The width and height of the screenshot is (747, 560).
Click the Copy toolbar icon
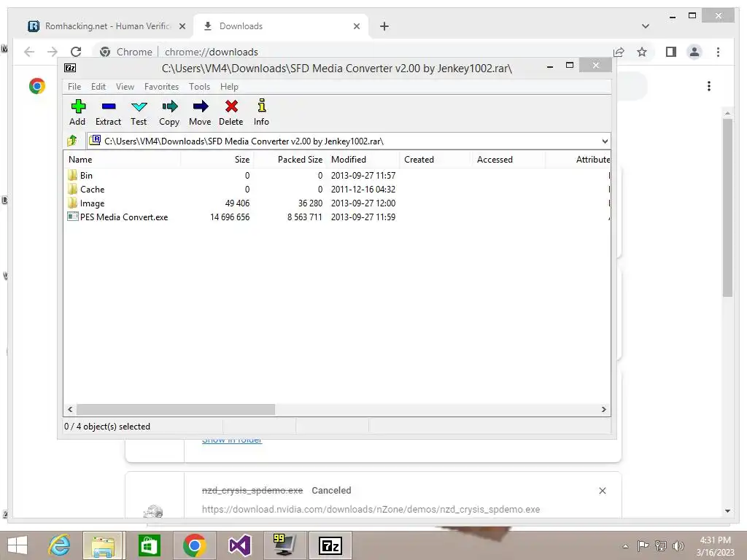pyautogui.click(x=169, y=106)
